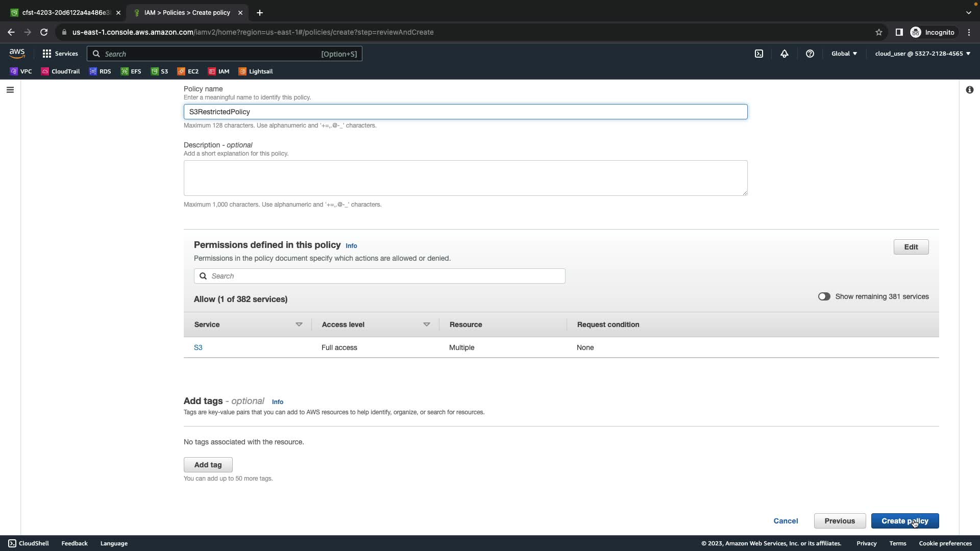This screenshot has width=980, height=551.
Task: Open the notifications bell icon
Action: [785, 54]
